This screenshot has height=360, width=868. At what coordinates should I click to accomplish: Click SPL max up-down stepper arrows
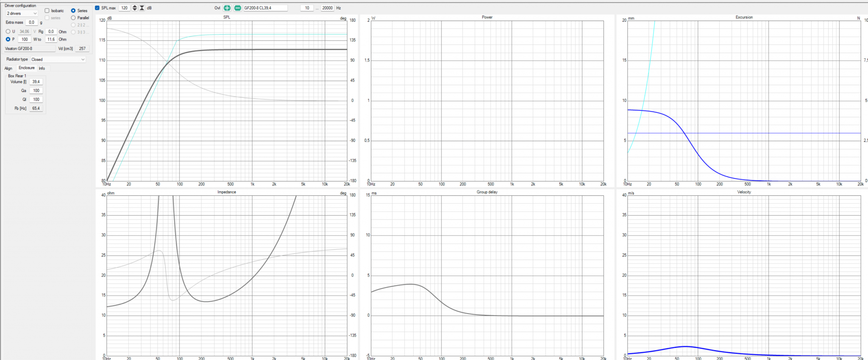(135, 8)
